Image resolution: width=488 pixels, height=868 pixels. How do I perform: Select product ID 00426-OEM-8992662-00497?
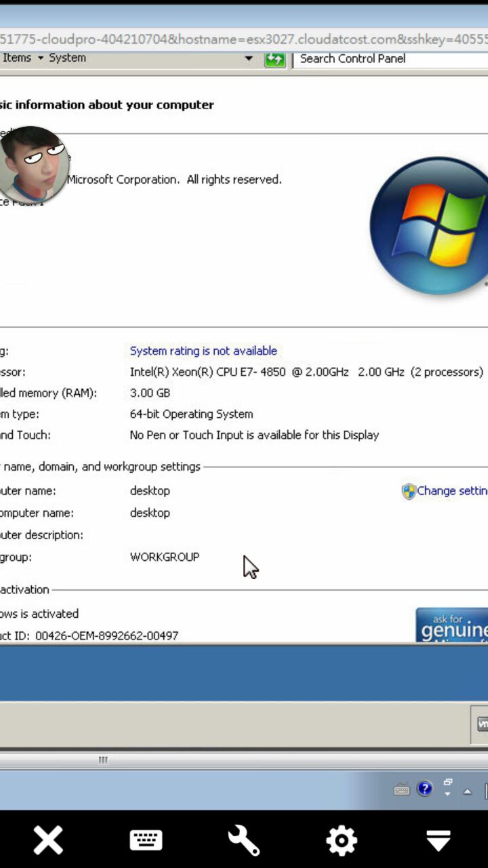pos(106,636)
